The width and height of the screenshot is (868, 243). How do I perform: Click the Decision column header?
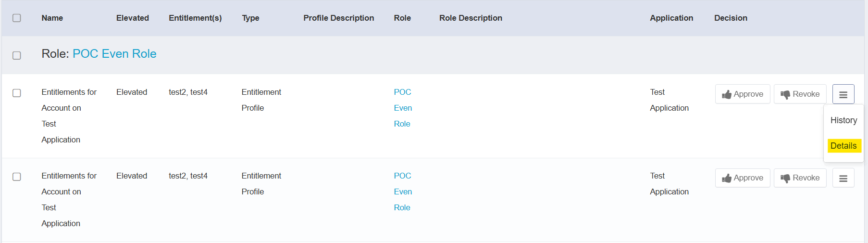(731, 18)
